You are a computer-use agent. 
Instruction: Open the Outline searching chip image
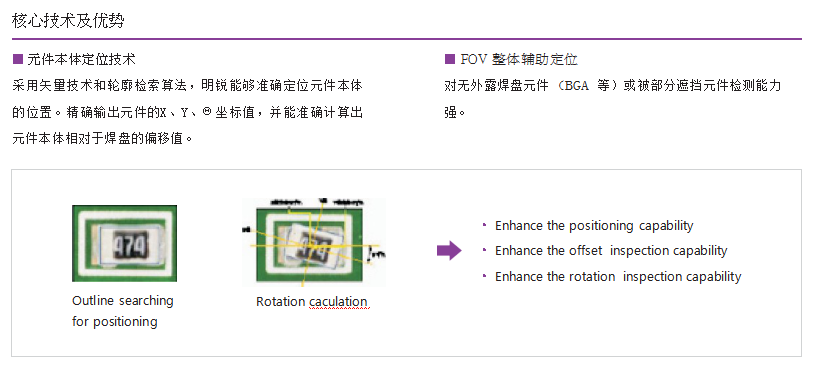pos(124,243)
